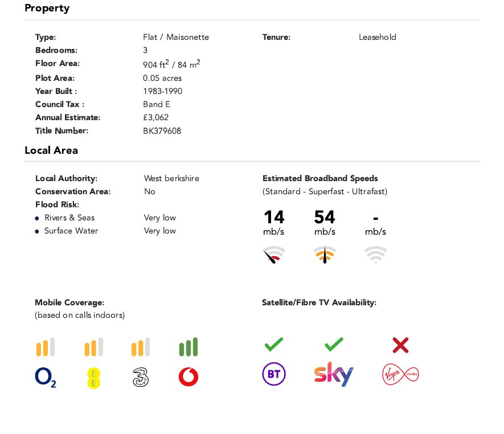This screenshot has width=504, height=434.
Task: Click the Leasehold tenure value
Action: click(x=378, y=37)
